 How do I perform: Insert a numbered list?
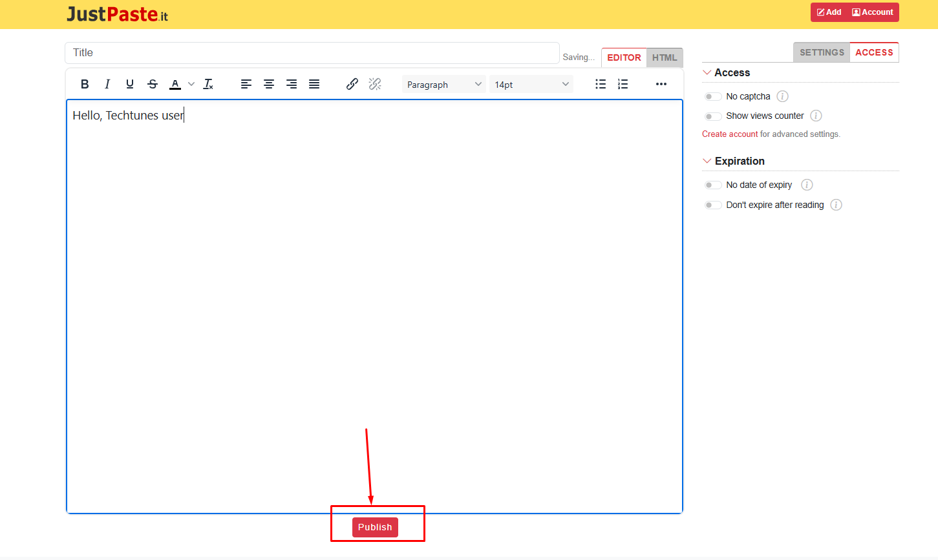click(623, 84)
